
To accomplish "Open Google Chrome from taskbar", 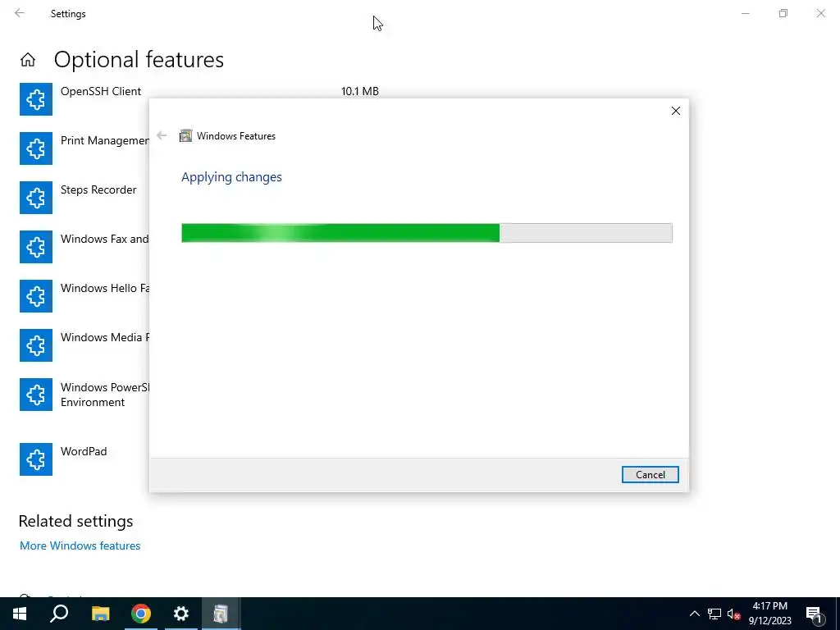I will coord(141,614).
